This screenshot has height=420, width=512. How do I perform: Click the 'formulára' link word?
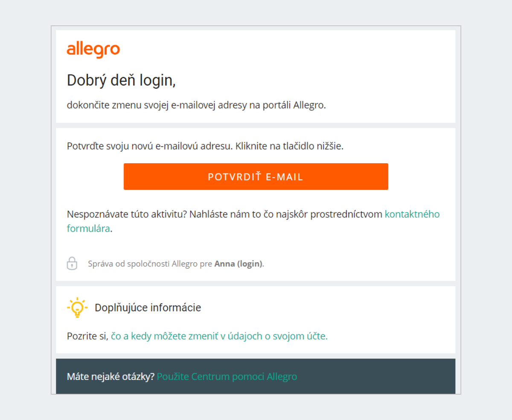pos(88,228)
